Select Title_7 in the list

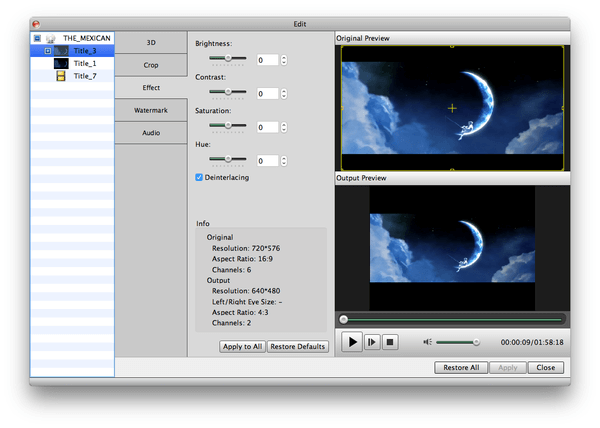[85, 76]
